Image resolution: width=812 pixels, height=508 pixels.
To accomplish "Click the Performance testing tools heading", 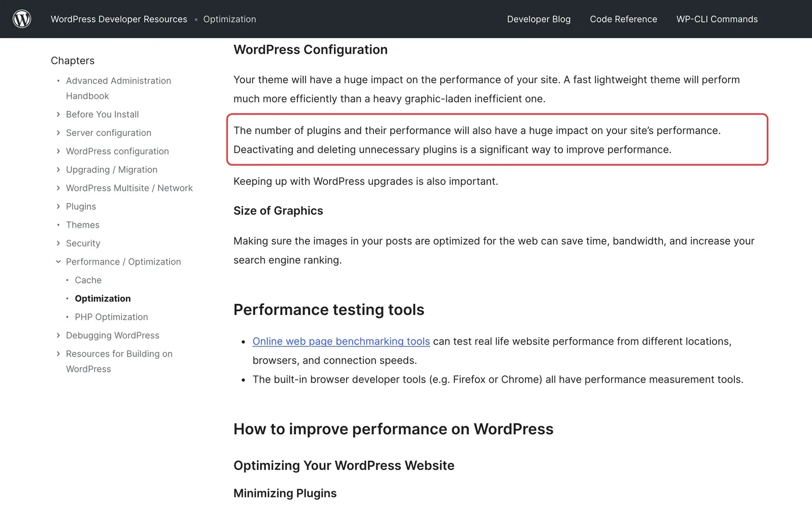I will point(329,309).
